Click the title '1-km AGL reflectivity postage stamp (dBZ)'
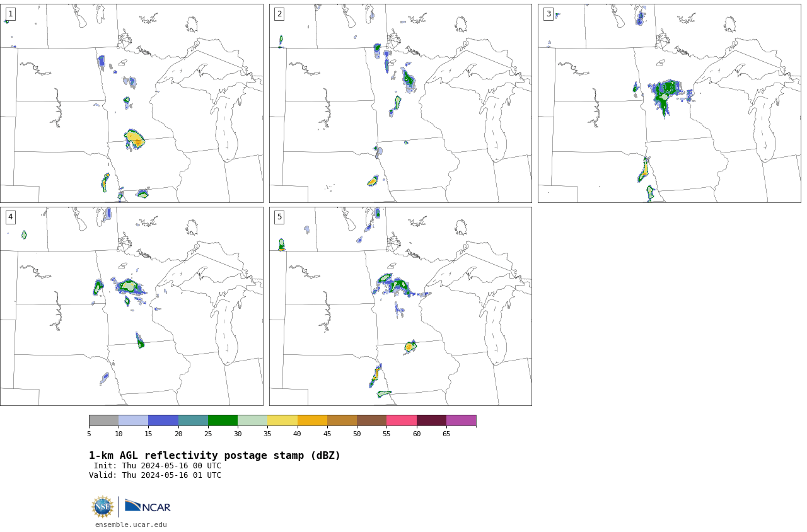This screenshot has height=532, width=807. pyautogui.click(x=214, y=456)
